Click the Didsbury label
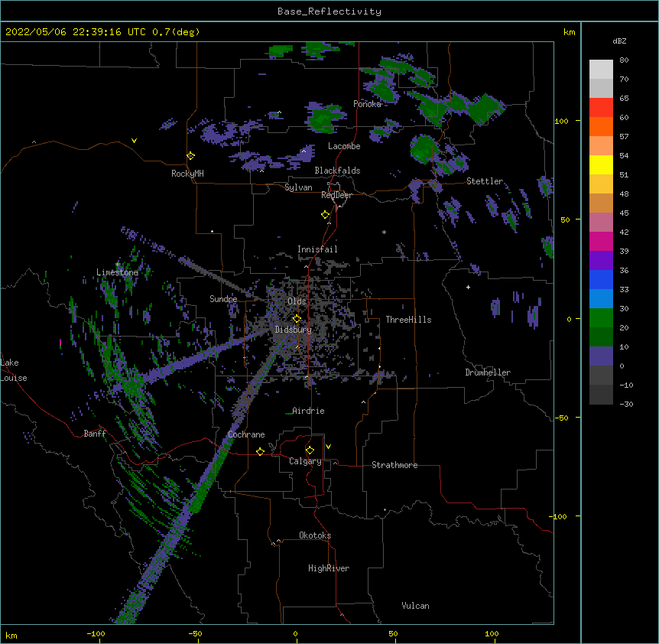 pos(294,330)
